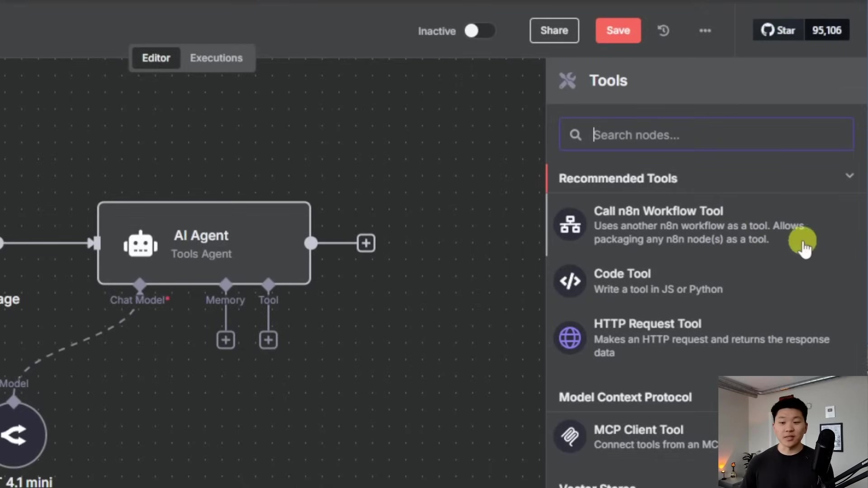Viewport: 868px width, 488px height.
Task: Open workflow version history
Action: 663,30
